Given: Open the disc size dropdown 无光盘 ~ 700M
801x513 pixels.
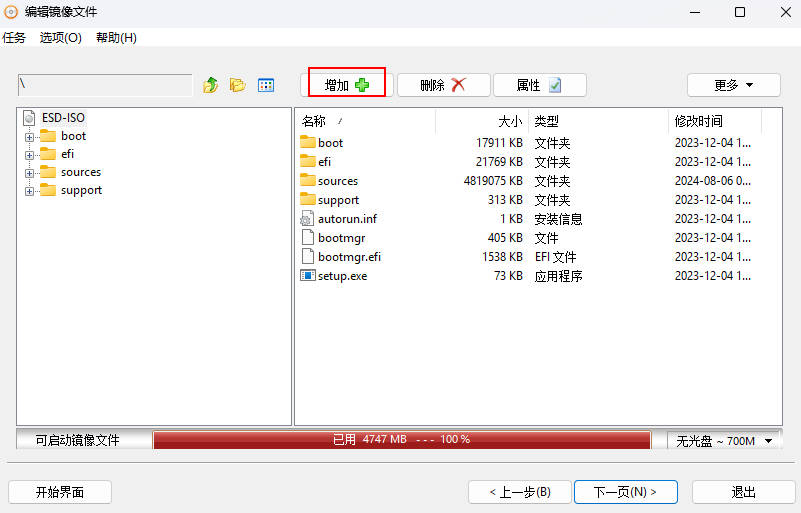Looking at the screenshot, I should click(725, 440).
